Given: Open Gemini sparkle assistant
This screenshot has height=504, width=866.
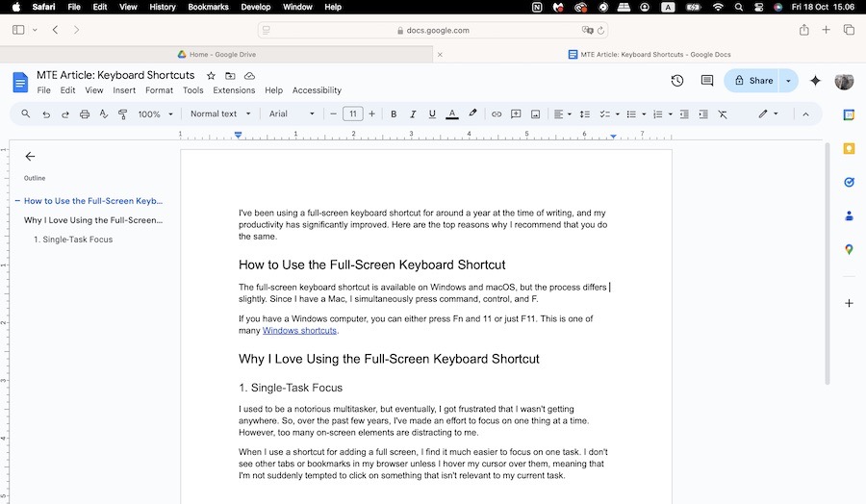Looking at the screenshot, I should pos(815,81).
